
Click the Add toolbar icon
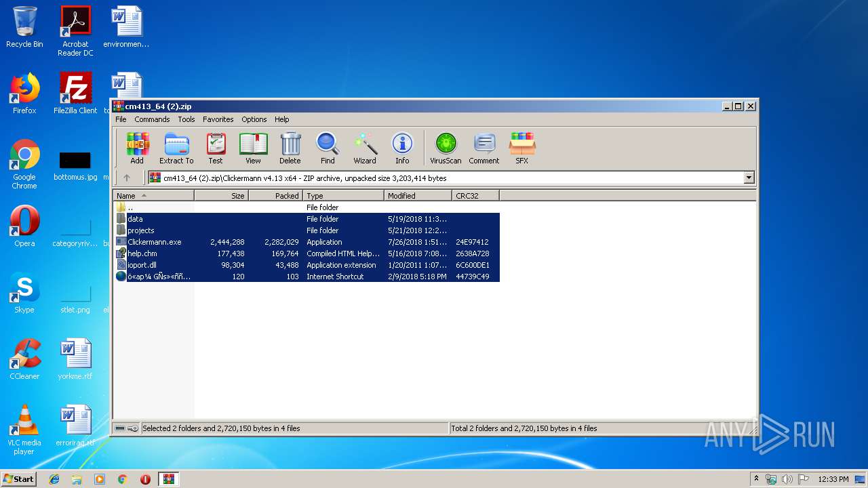point(137,148)
